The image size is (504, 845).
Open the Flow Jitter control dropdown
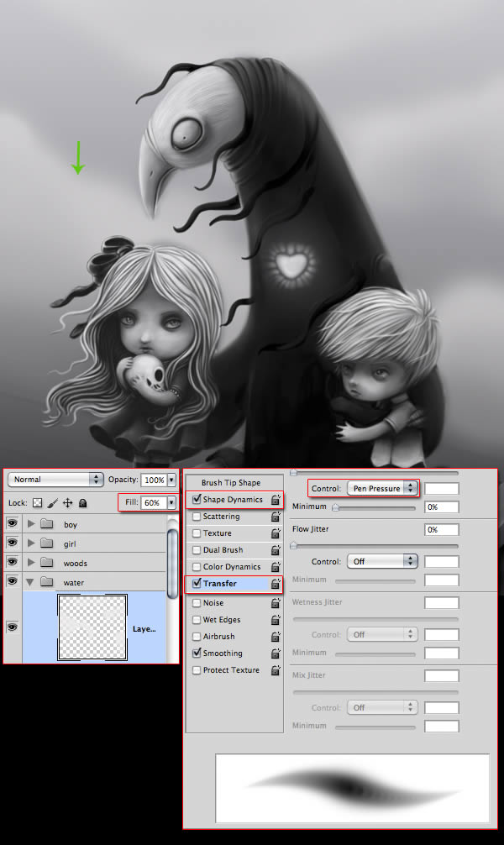[x=383, y=562]
